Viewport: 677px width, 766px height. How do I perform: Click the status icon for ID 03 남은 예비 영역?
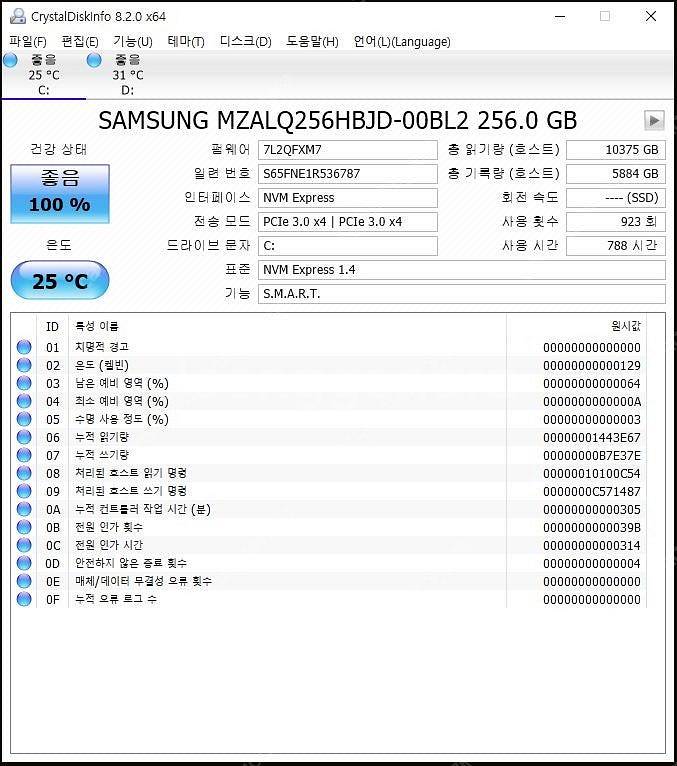pos(24,383)
